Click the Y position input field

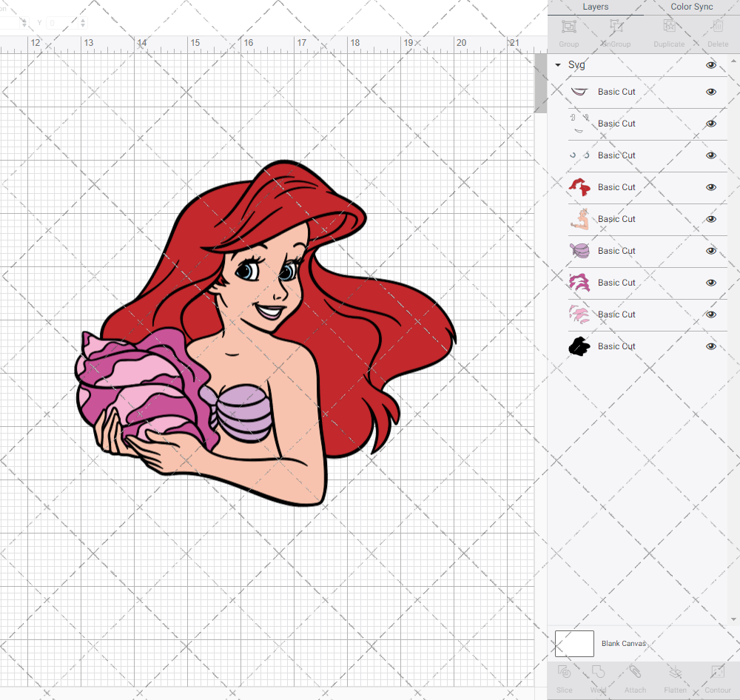pyautogui.click(x=62, y=23)
